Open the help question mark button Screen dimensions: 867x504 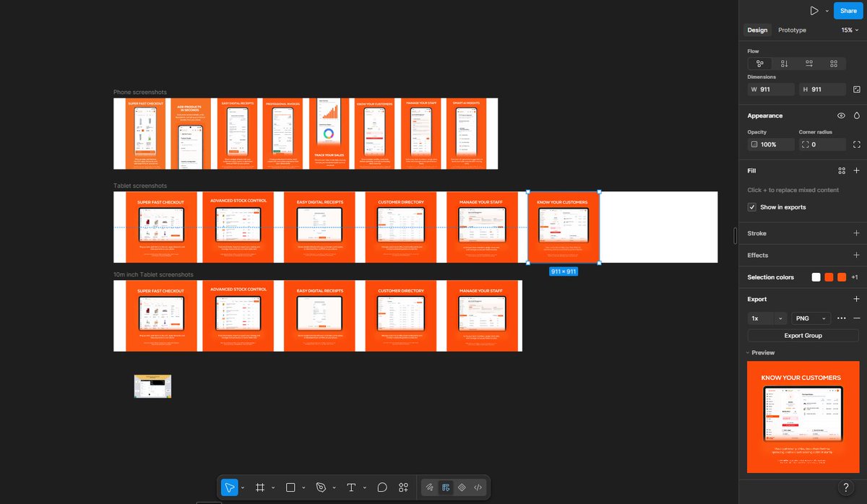point(847,487)
